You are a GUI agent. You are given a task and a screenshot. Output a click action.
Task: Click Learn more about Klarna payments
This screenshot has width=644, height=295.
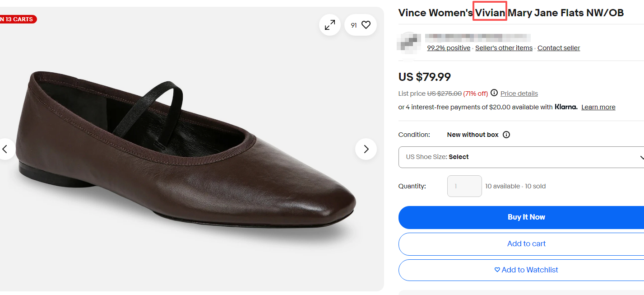pos(598,107)
